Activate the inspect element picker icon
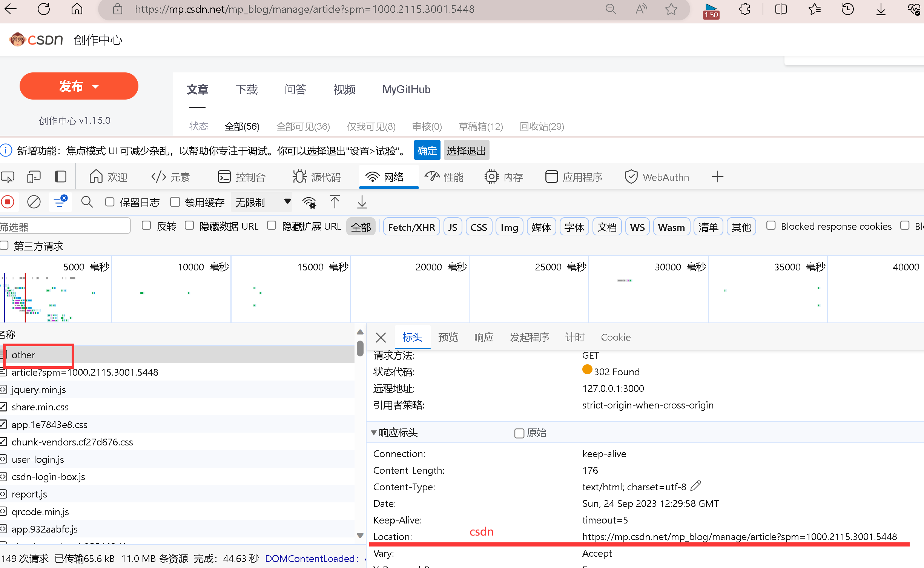Image resolution: width=924 pixels, height=568 pixels. click(8, 177)
